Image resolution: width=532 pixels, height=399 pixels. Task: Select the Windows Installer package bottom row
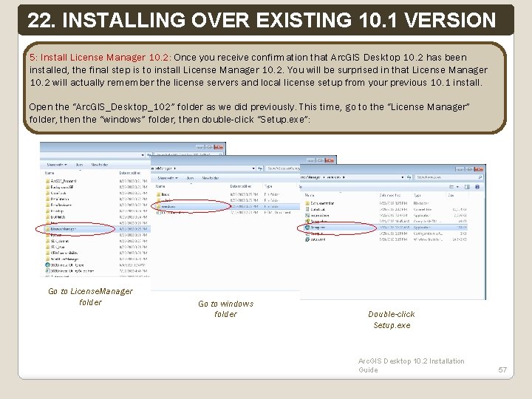(x=386, y=239)
